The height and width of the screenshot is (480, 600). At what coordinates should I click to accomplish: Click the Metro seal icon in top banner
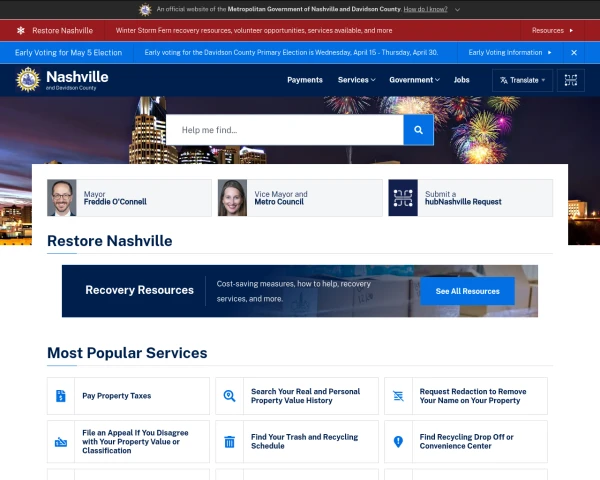tap(145, 10)
